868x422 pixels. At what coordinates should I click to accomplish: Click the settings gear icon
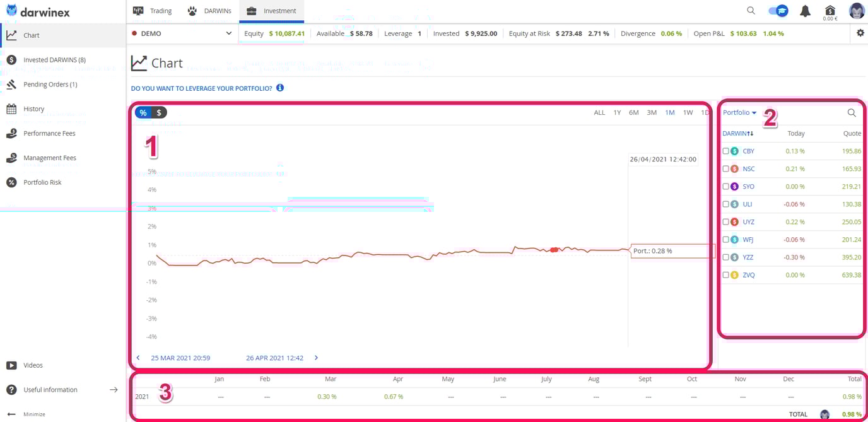point(860,33)
